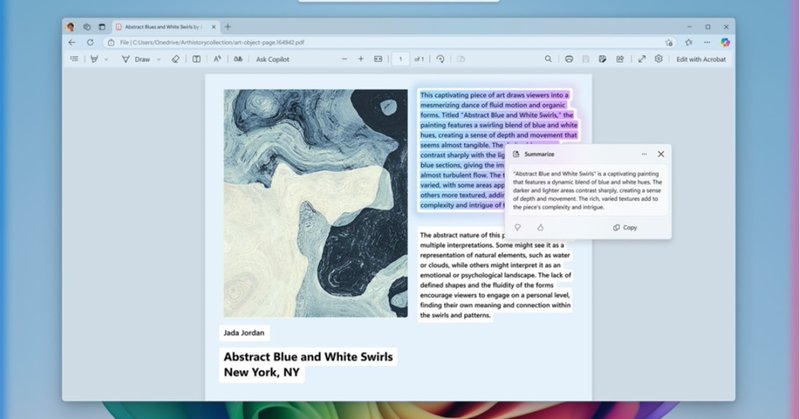This screenshot has height=419, width=800.
Task: Like the summary with thumbs up
Action: pyautogui.click(x=540, y=228)
